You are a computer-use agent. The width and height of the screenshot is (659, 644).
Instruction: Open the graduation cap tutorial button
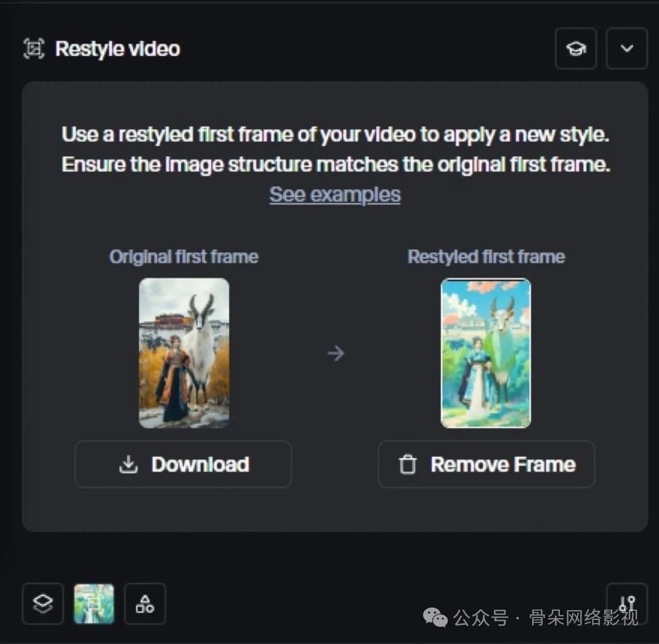(x=575, y=49)
